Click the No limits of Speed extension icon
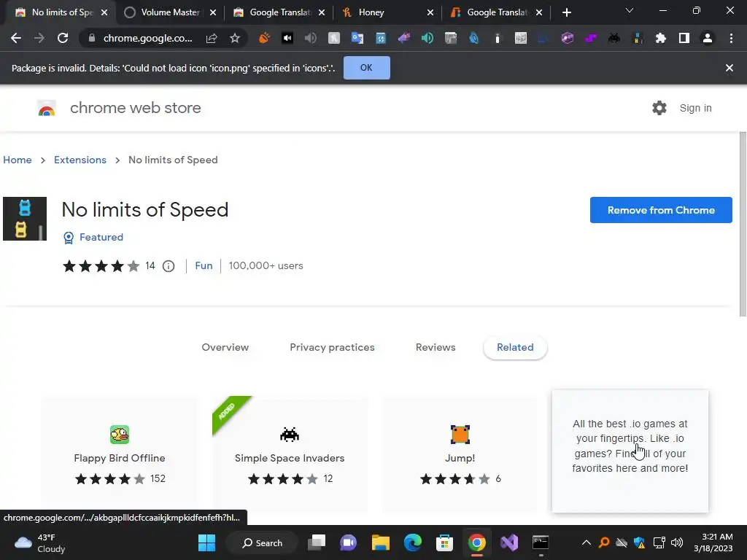747x560 pixels. pos(25,219)
